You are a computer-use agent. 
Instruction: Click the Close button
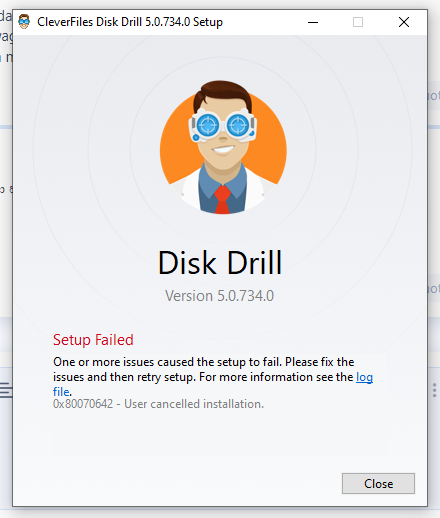[378, 483]
